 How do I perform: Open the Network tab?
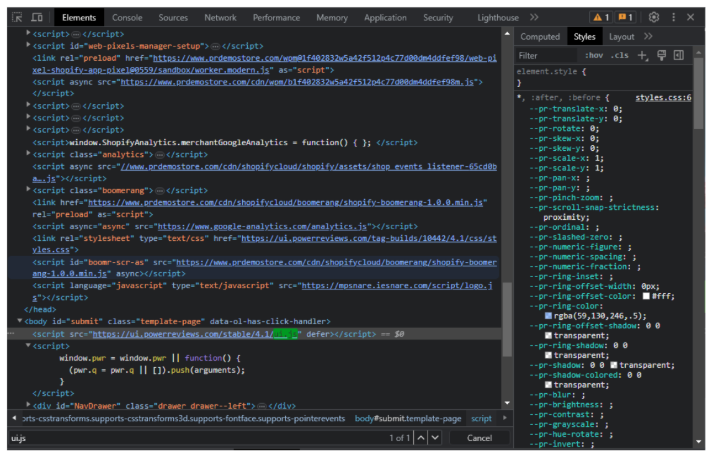(220, 18)
